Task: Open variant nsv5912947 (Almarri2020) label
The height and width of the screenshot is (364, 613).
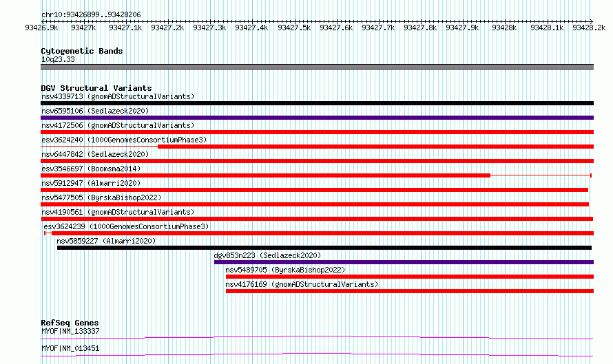Action: point(91,183)
